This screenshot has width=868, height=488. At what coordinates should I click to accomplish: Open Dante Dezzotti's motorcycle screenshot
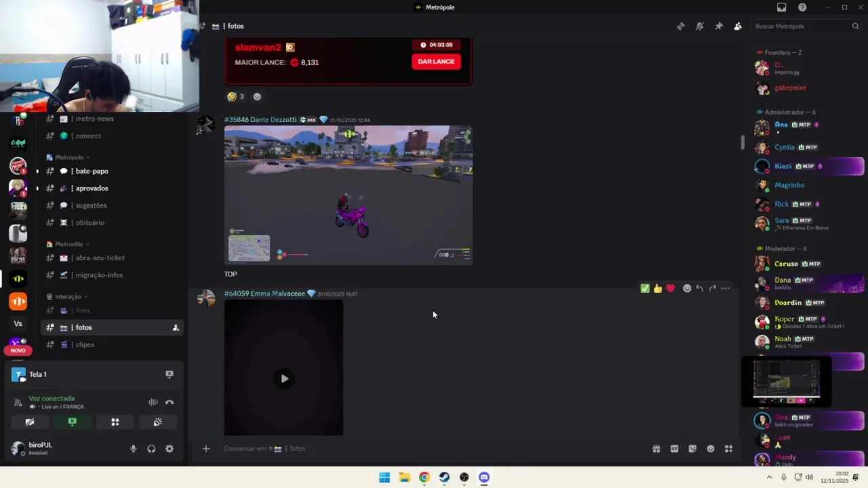click(349, 195)
